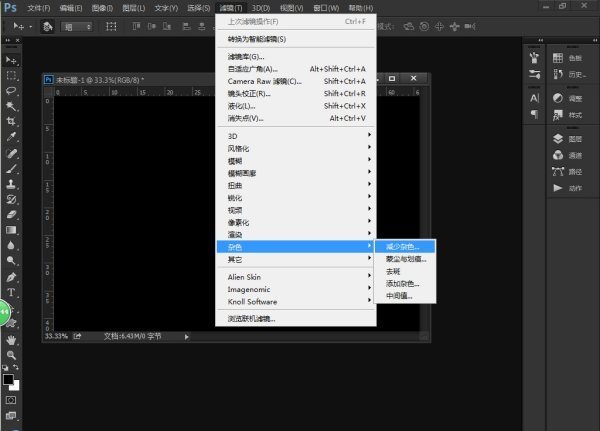Open the 样式 styles panel
This screenshot has height=431, width=600.
pyautogui.click(x=567, y=115)
